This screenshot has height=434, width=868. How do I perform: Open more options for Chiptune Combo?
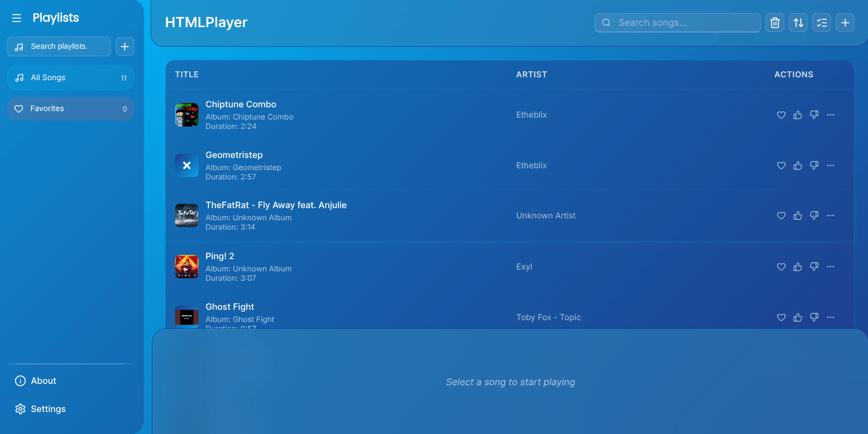[831, 115]
